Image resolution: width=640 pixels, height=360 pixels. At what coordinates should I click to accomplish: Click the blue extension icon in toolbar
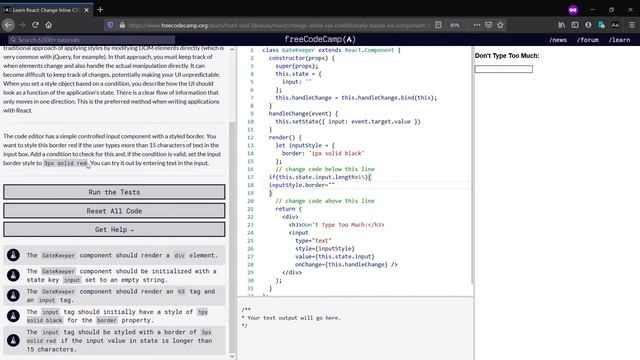pos(601,25)
